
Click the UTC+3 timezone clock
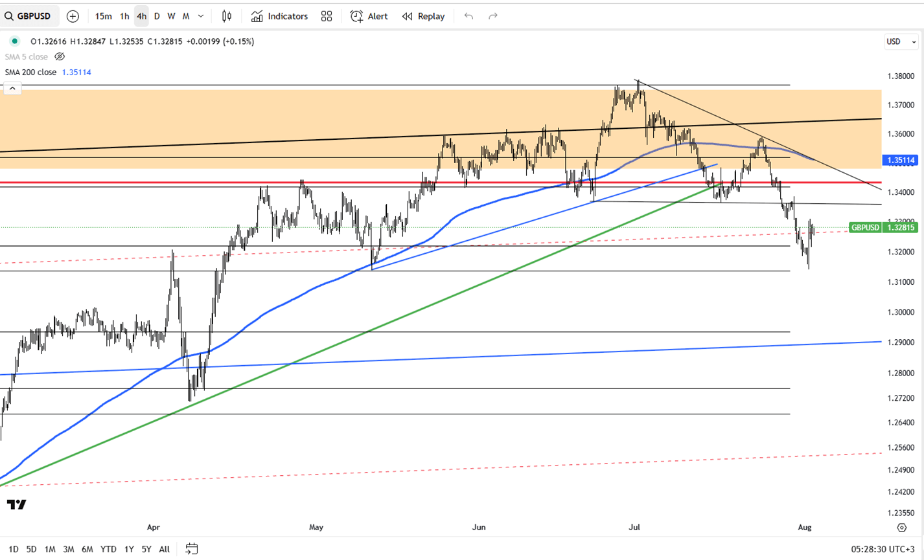click(x=881, y=549)
